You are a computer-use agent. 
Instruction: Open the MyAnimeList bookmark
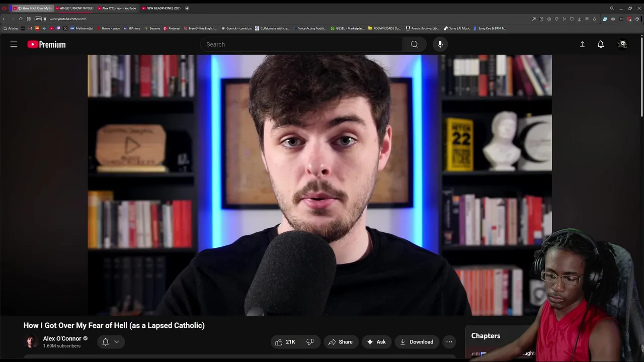click(82, 28)
